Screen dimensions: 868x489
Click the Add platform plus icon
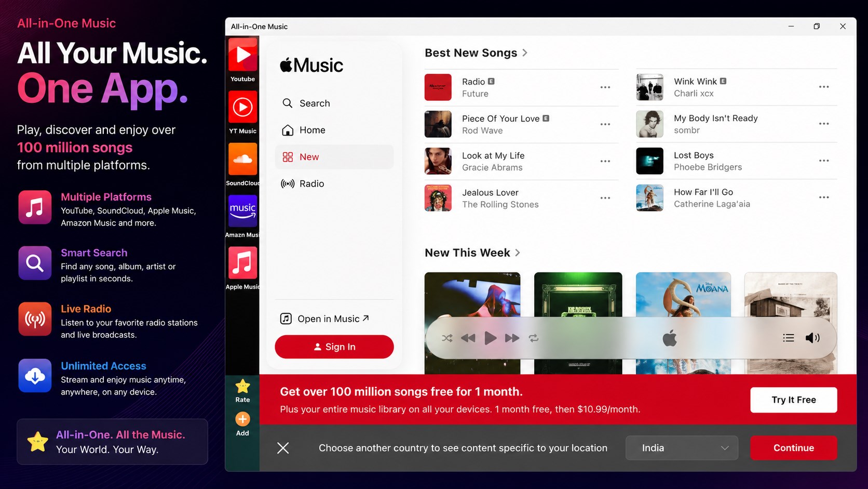(242, 419)
